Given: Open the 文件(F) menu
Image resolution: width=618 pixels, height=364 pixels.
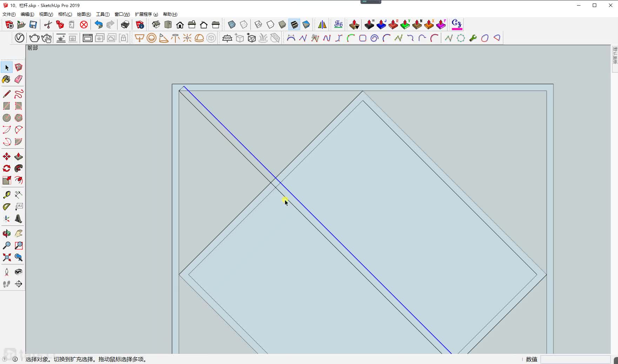Looking at the screenshot, I should coord(9,14).
